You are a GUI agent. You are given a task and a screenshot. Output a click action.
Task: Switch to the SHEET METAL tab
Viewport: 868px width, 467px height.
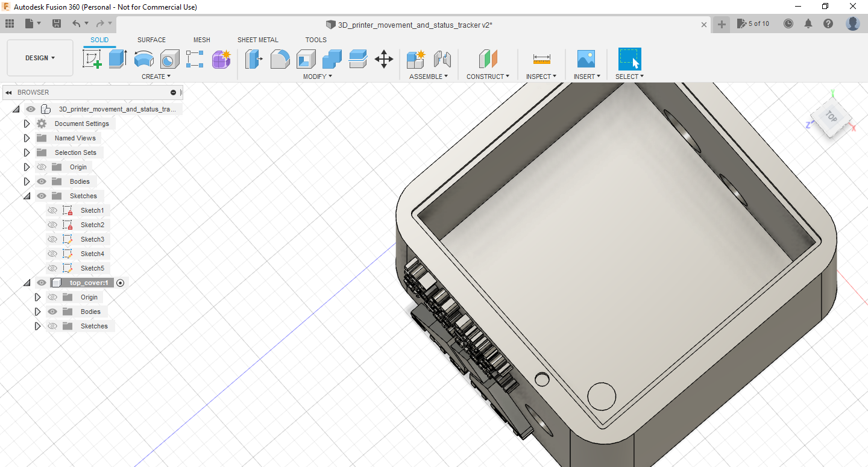(257, 40)
